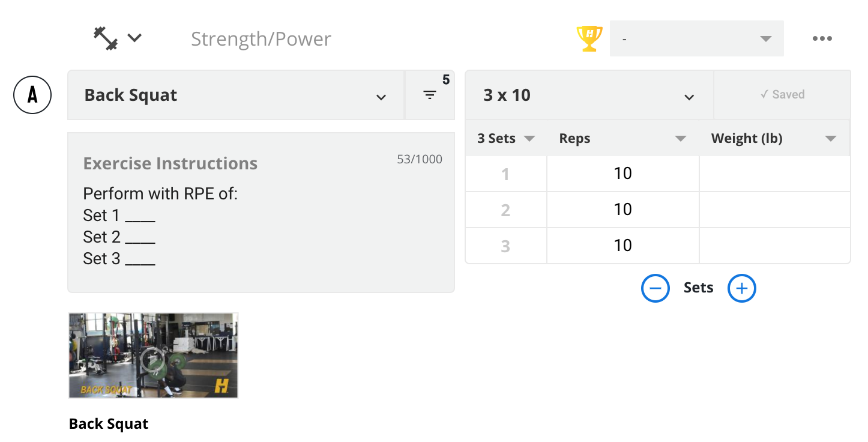Open the Reps column dropdown
The image size is (868, 442).
pyautogui.click(x=623, y=138)
